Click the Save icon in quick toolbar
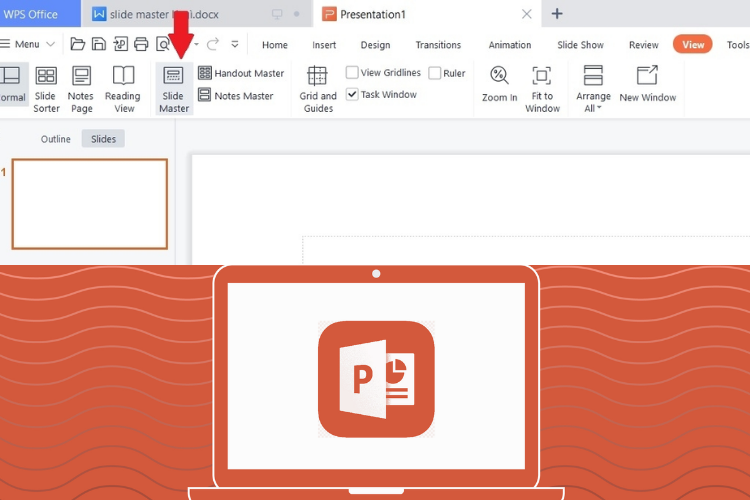 pyautogui.click(x=99, y=44)
